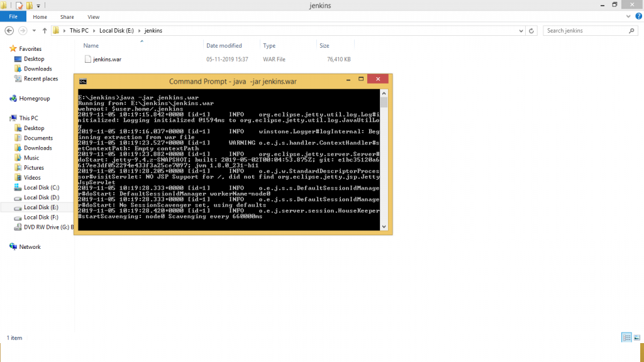Open the address bar history dropdown
Viewport: 644px width, 362px height.
click(x=521, y=30)
